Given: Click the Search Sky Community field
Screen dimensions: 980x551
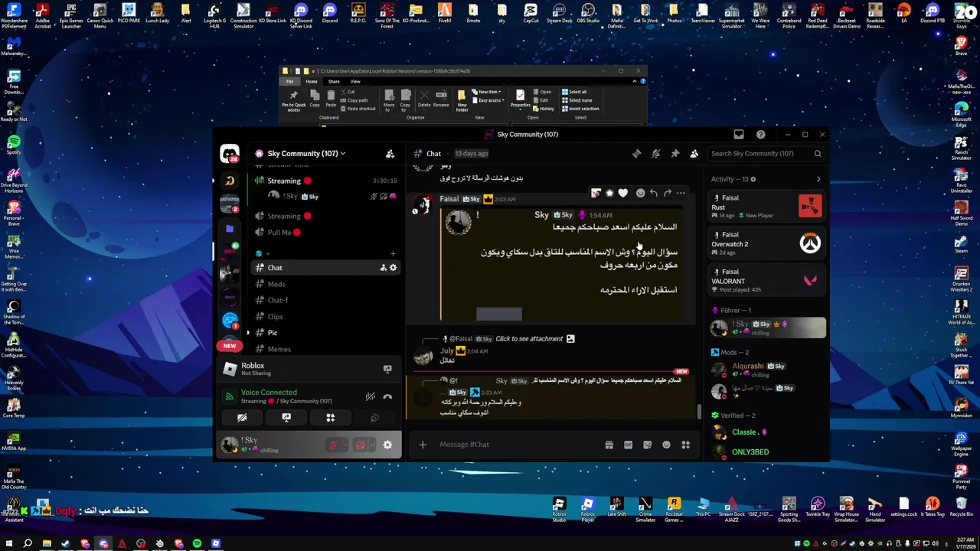Looking at the screenshot, I should click(766, 153).
